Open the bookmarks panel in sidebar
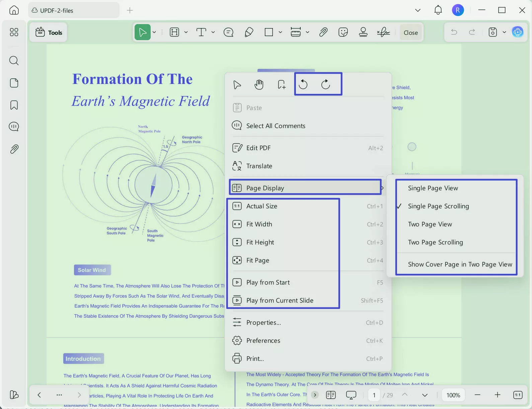 pos(14,105)
